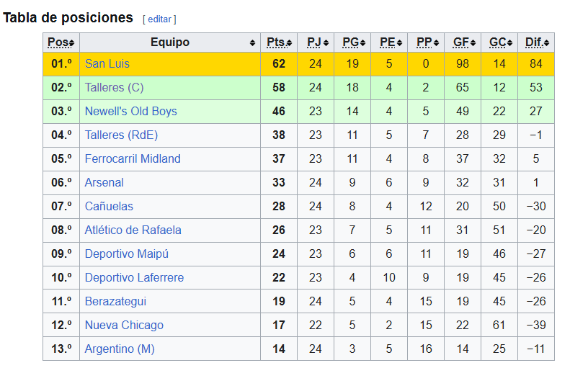Image resolution: width=588 pixels, height=368 pixels.
Task: Sort table by GC column arrows
Action: pos(509,42)
